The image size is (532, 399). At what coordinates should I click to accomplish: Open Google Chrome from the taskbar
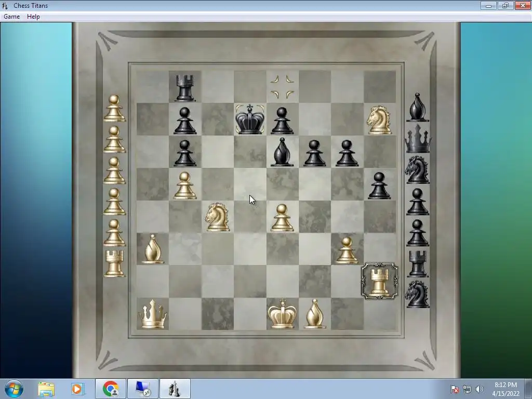point(111,389)
